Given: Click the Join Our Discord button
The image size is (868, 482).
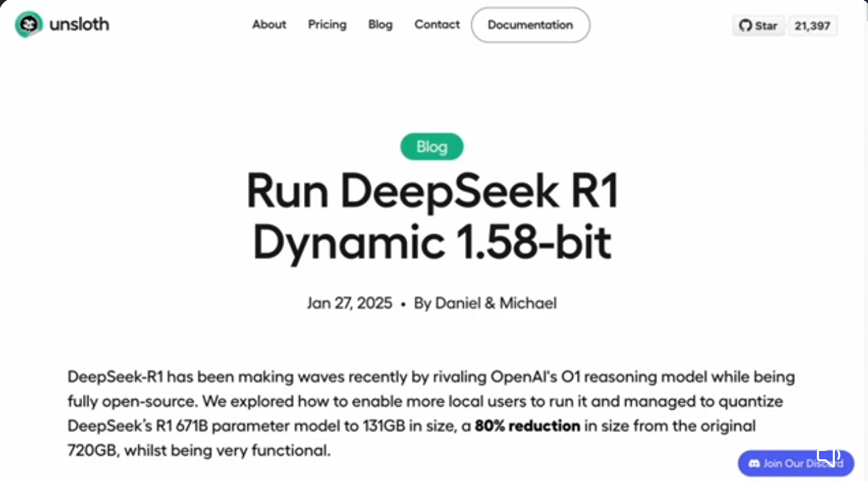Looking at the screenshot, I should point(795,463).
